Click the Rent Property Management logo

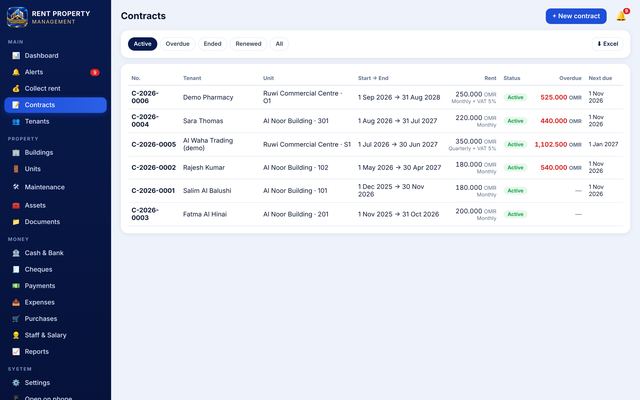pos(17,17)
